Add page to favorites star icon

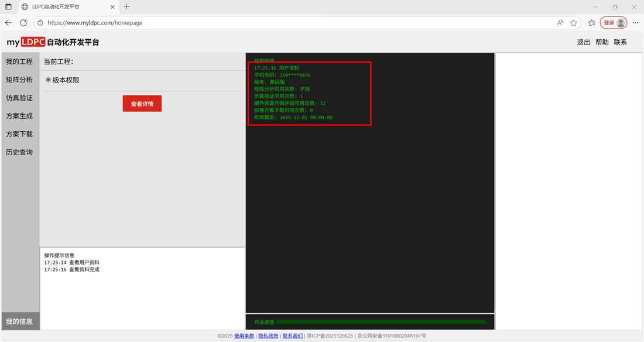tap(574, 23)
